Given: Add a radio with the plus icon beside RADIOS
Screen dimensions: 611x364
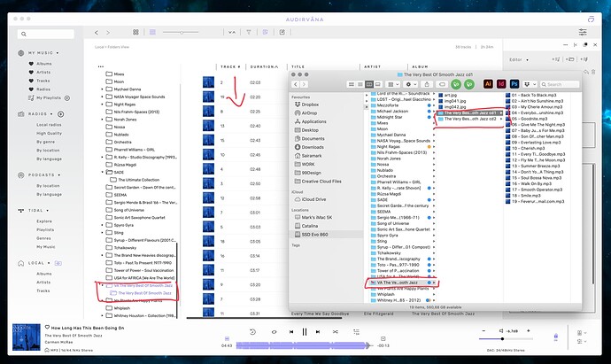Looking at the screenshot, I should click(x=61, y=114).
